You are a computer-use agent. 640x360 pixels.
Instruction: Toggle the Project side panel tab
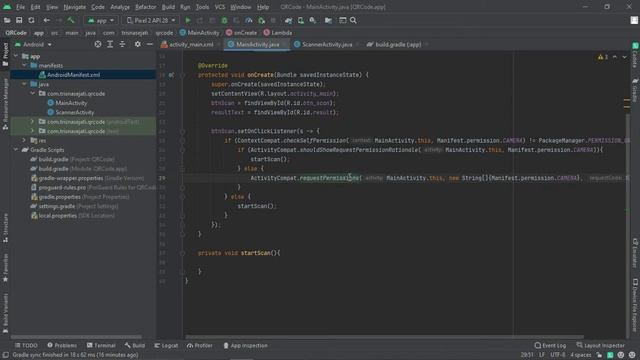point(5,54)
